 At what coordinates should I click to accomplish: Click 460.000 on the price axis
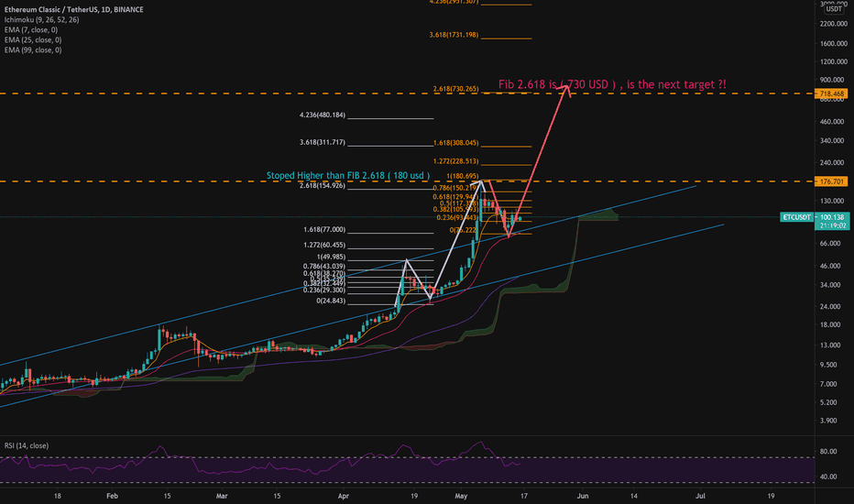click(833, 122)
